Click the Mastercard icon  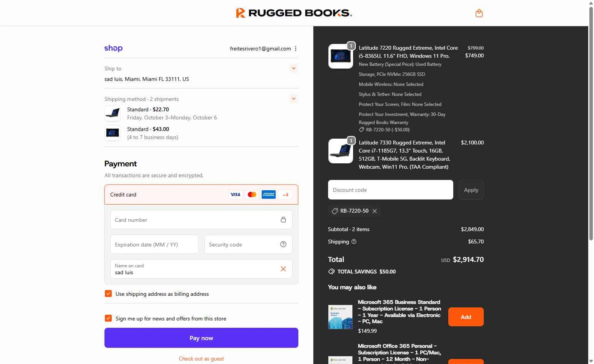tap(252, 195)
